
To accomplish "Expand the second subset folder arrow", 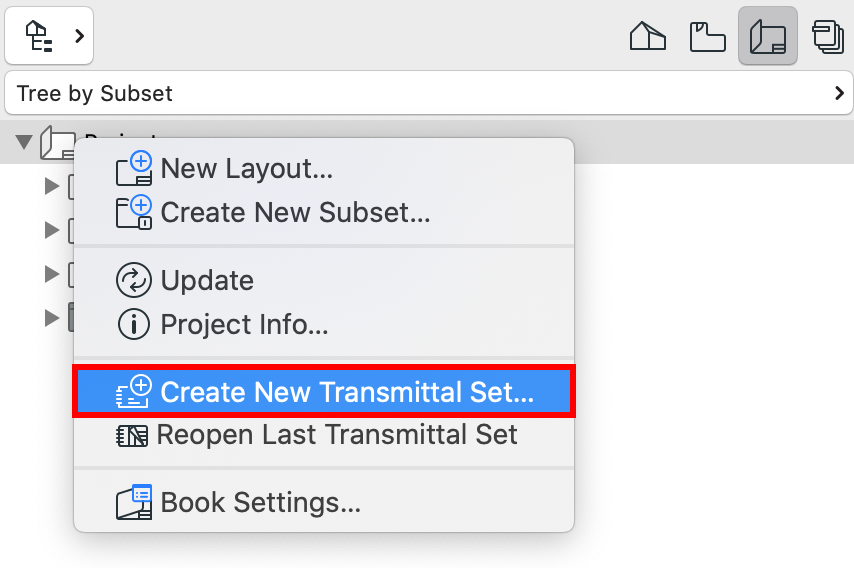I will [x=52, y=230].
